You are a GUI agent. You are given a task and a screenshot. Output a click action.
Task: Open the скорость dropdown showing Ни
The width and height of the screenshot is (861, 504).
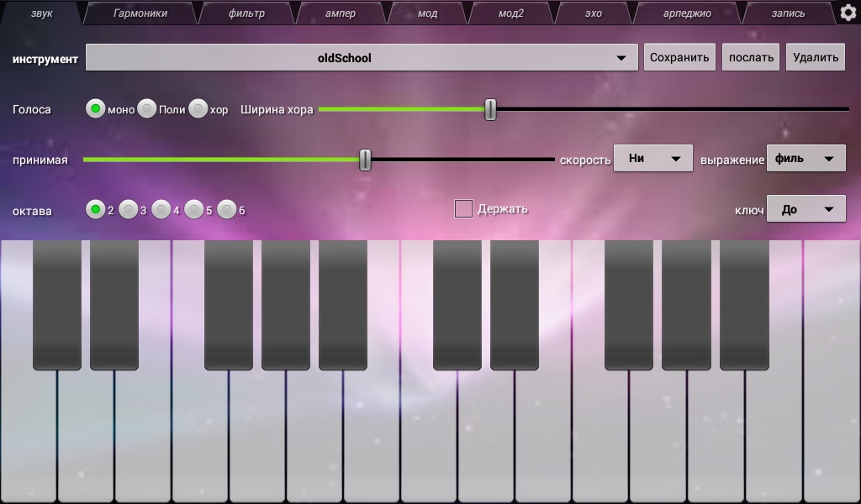pos(652,159)
